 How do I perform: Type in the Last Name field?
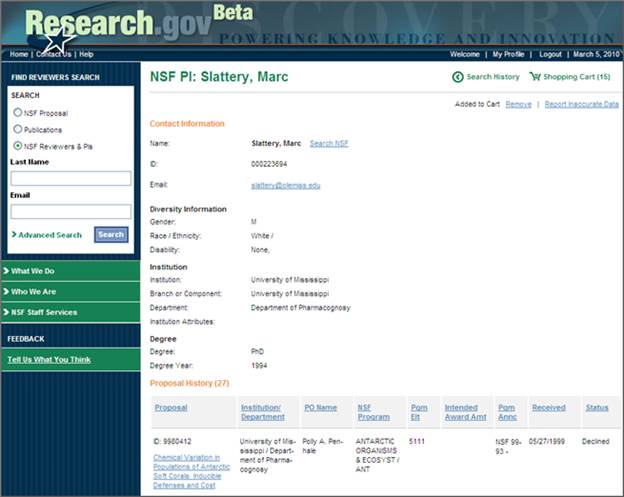(70, 178)
